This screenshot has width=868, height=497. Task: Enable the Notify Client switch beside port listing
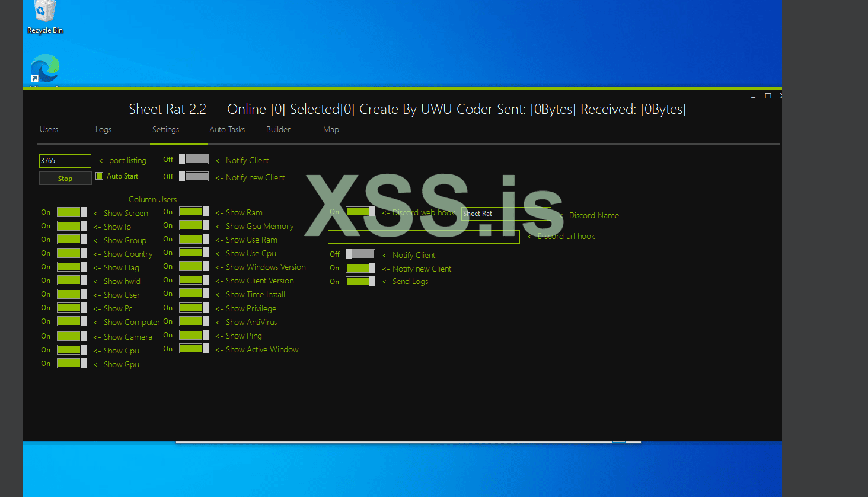point(194,160)
